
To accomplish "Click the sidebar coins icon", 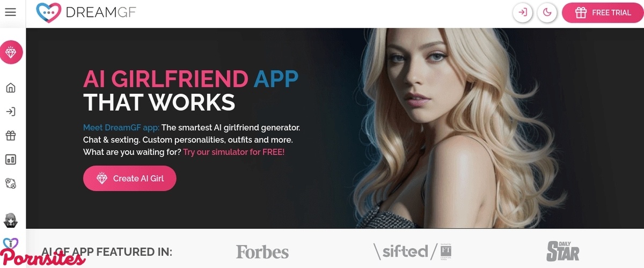I will pyautogui.click(x=11, y=183).
